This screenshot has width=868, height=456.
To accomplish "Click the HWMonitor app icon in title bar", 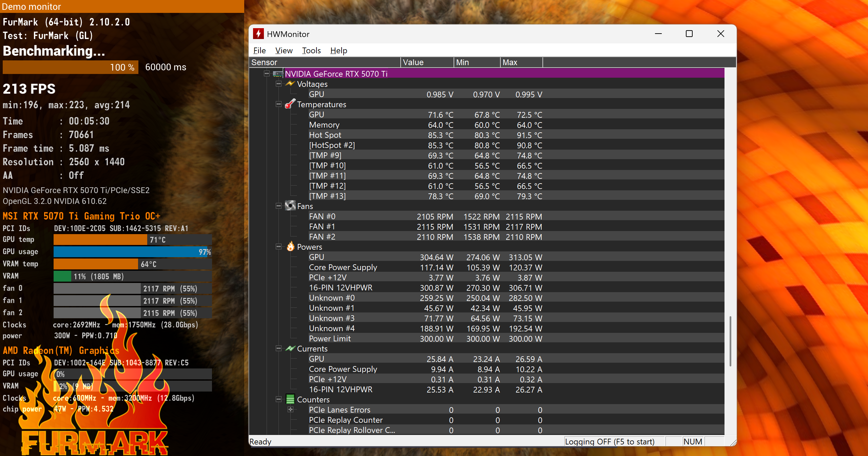I will [x=258, y=34].
